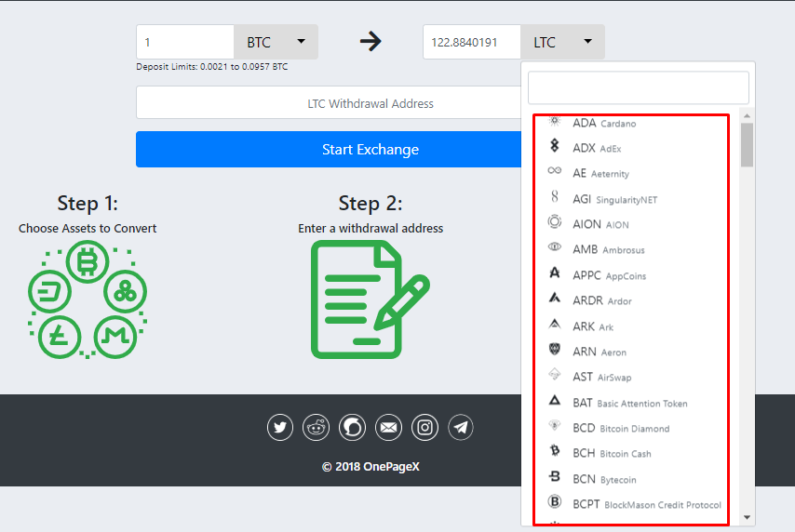Click the BlockMason BCPT icon
Viewport: 795px width, 532px height.
point(555,501)
